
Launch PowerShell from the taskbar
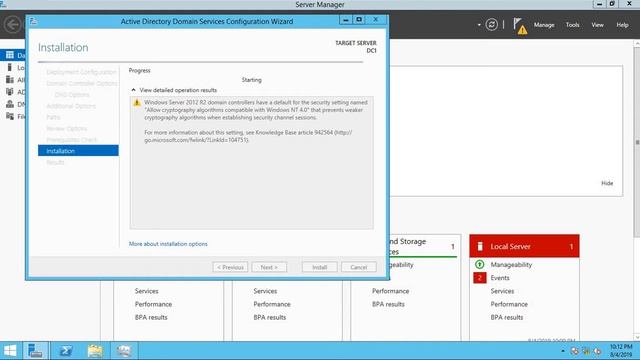point(65,351)
